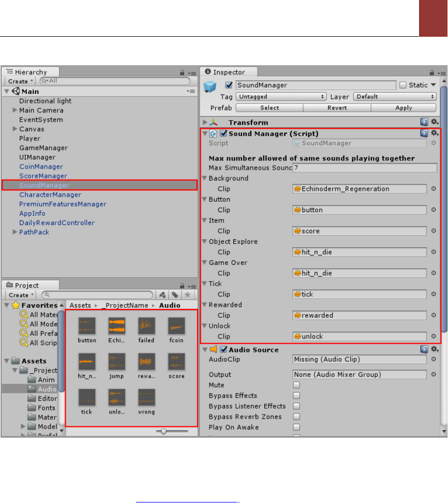Pick object for Background clip field
This screenshot has height=503, width=448.
point(434,188)
